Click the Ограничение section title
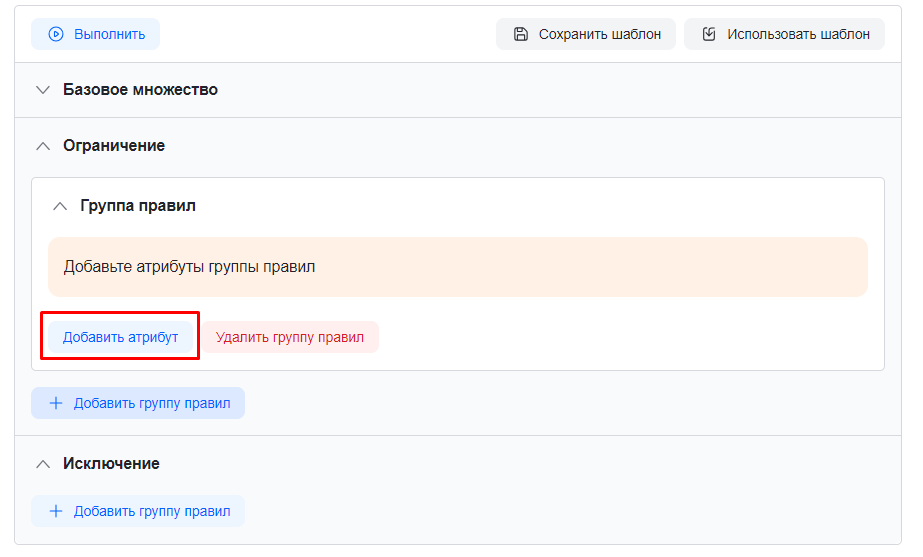 coord(114,145)
